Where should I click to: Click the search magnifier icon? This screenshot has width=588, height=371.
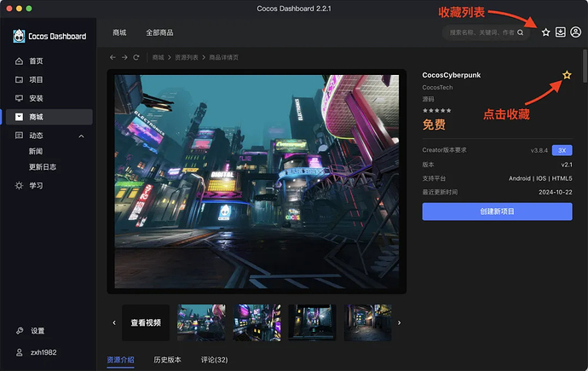(x=520, y=32)
